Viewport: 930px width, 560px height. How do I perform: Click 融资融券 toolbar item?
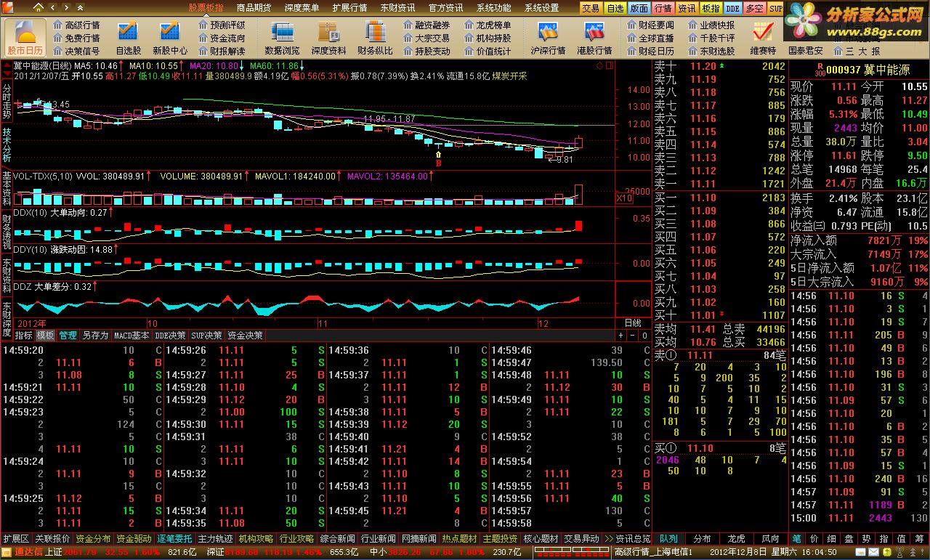[426, 25]
